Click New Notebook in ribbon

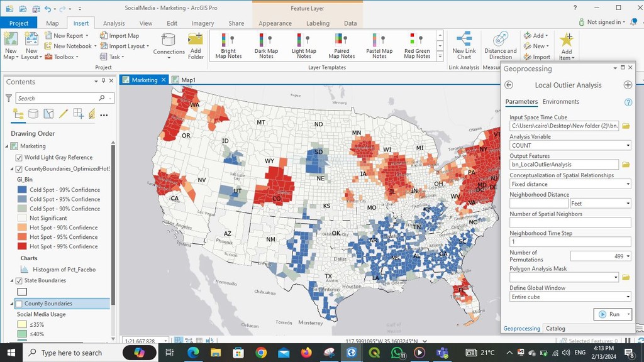(70, 46)
